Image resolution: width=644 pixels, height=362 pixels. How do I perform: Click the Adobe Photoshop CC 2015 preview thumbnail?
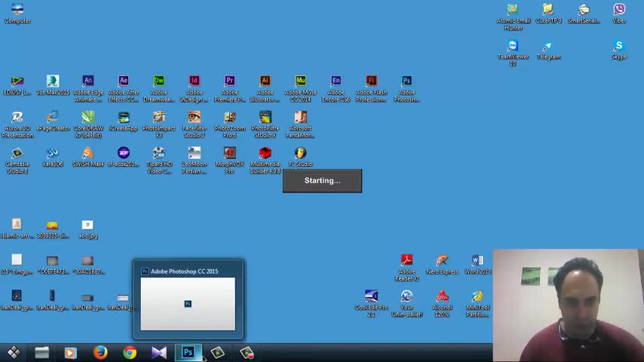tap(188, 304)
